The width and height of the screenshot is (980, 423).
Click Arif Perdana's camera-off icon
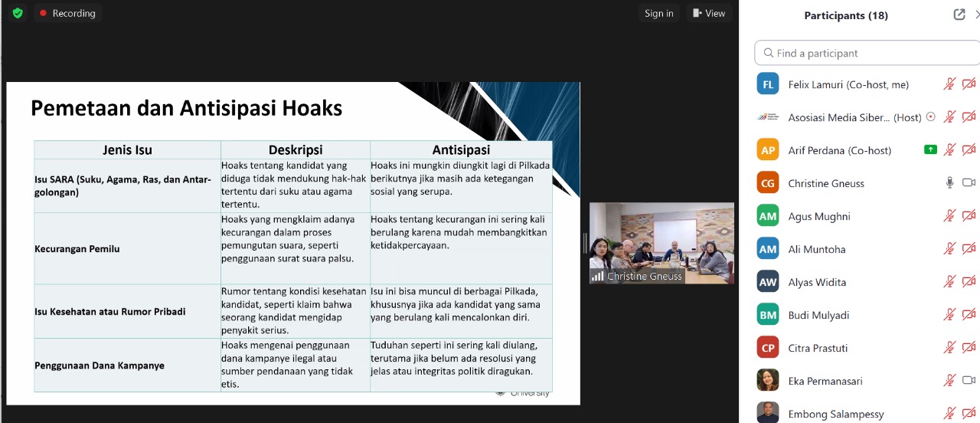969,150
